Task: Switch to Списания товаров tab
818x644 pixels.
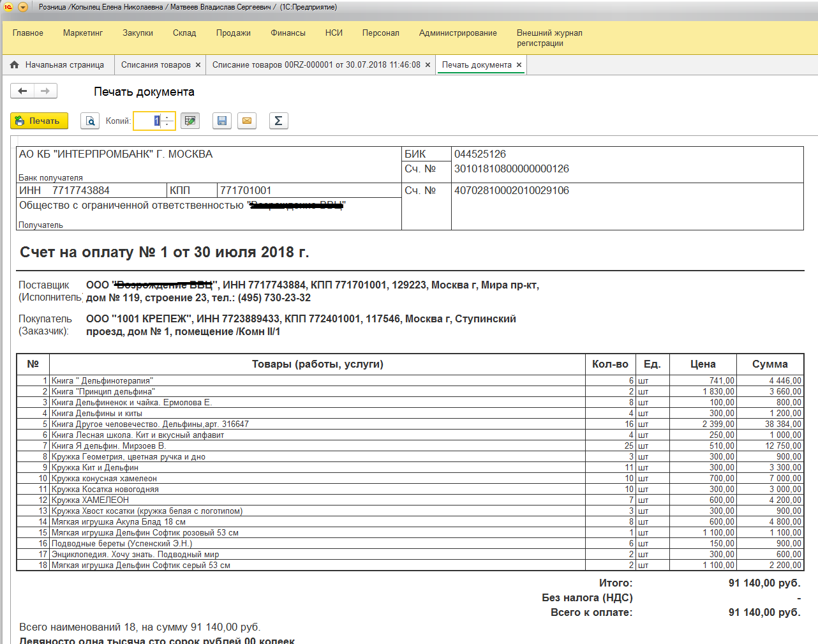Action: (x=156, y=65)
